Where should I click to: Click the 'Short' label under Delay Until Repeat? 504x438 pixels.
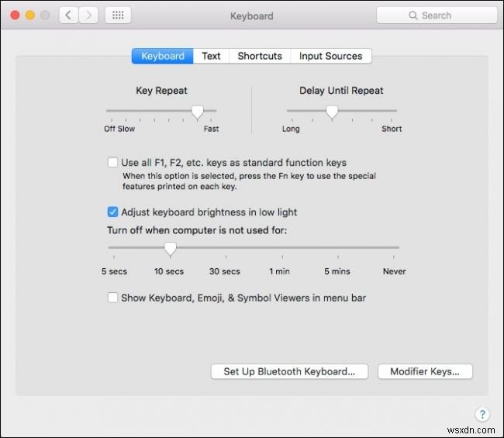pos(392,129)
